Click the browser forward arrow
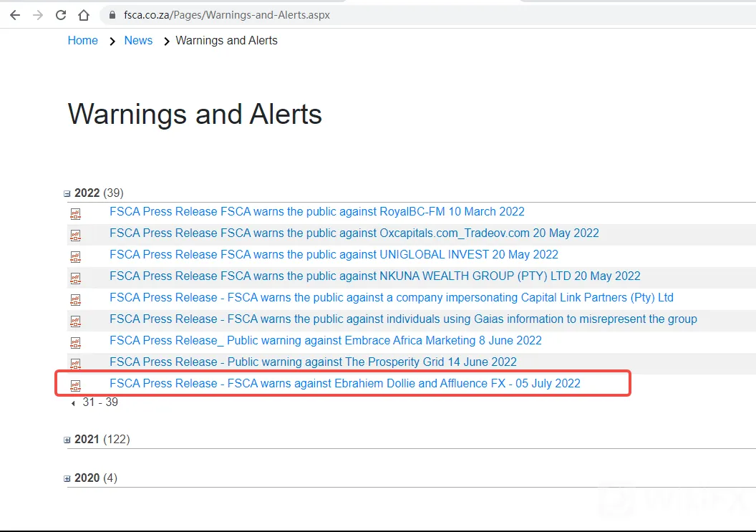The height and width of the screenshot is (532, 756). pyautogui.click(x=38, y=15)
